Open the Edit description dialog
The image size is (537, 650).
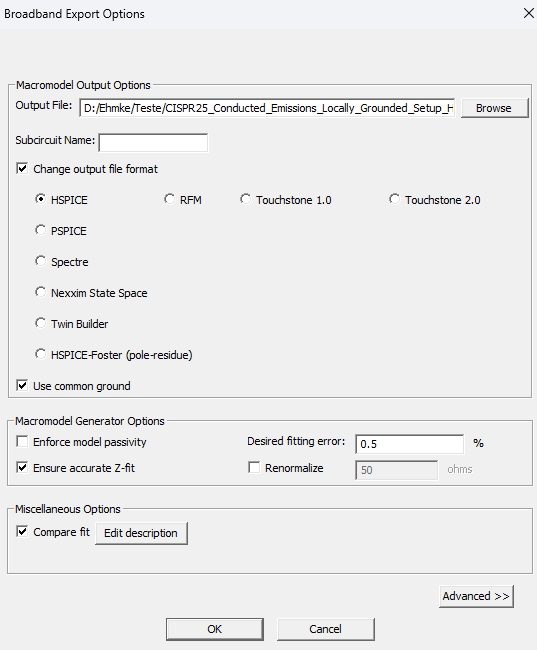pos(141,533)
